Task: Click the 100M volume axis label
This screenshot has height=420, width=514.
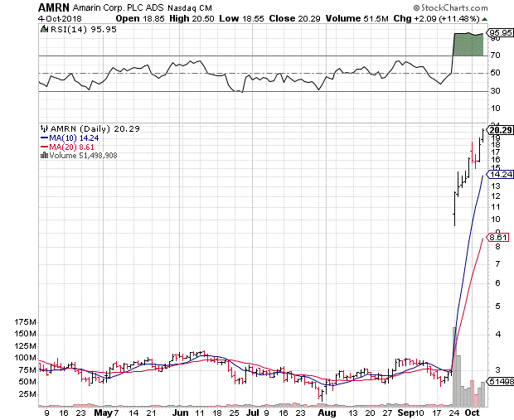Action: point(25,358)
